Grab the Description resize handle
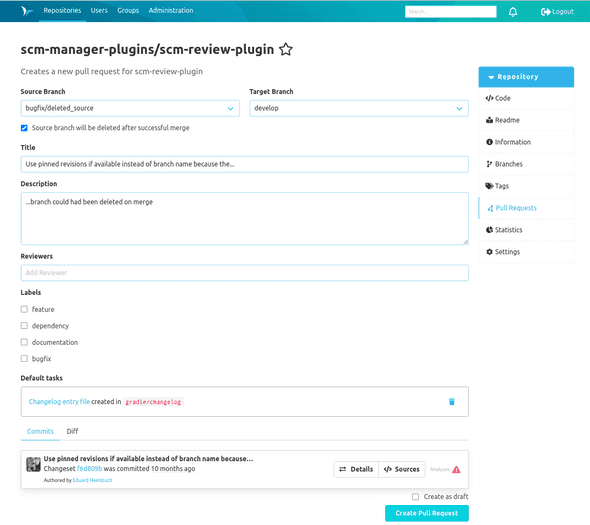The height and width of the screenshot is (525, 590). point(466,242)
